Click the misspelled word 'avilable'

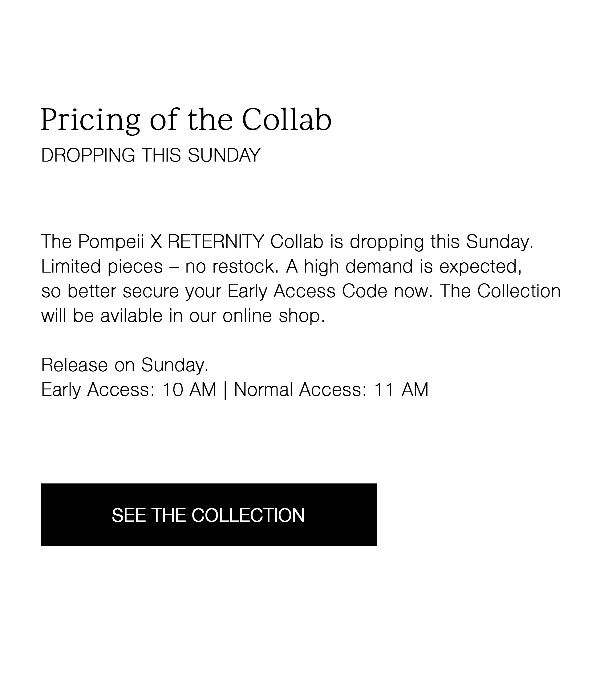tap(131, 316)
